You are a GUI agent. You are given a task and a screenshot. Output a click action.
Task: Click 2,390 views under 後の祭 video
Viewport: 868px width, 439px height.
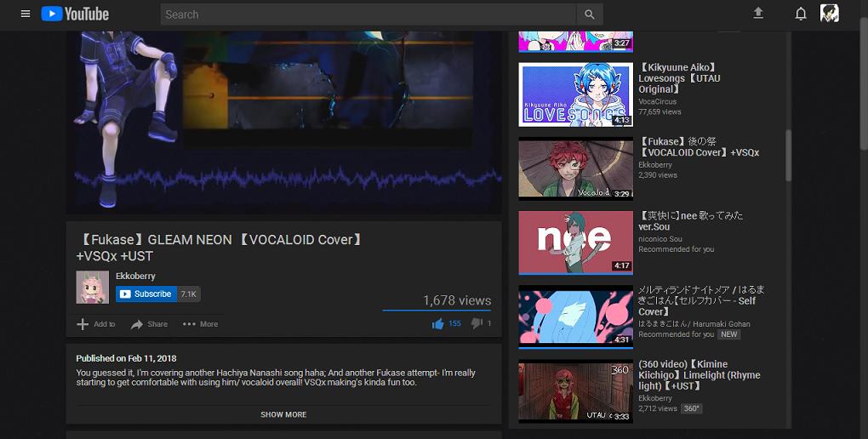pos(658,175)
